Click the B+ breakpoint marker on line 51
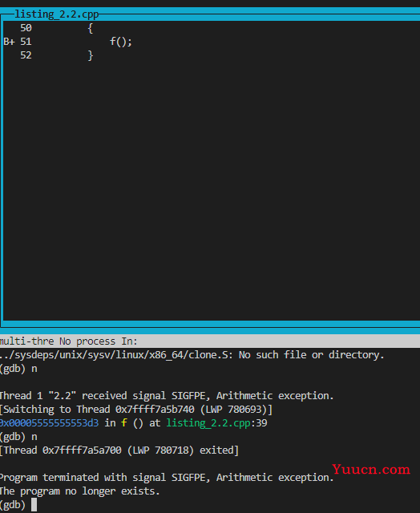Viewport: 420px width, 513px height. 9,42
